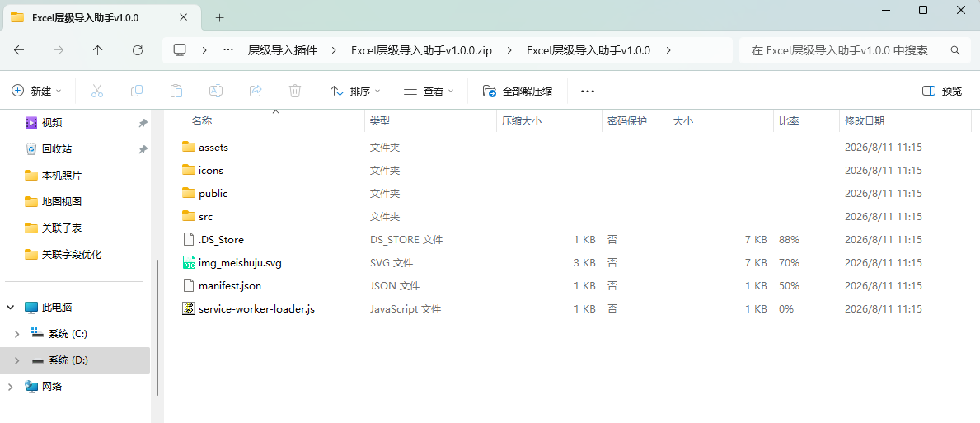Open the 新建 dropdown menu
The width and height of the screenshot is (980, 423).
click(x=37, y=92)
